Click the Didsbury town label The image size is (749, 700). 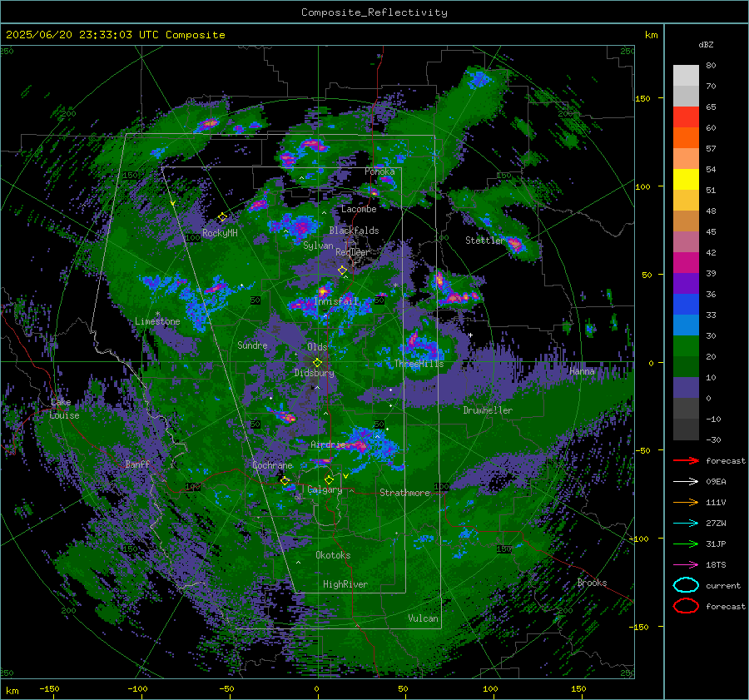pos(314,373)
